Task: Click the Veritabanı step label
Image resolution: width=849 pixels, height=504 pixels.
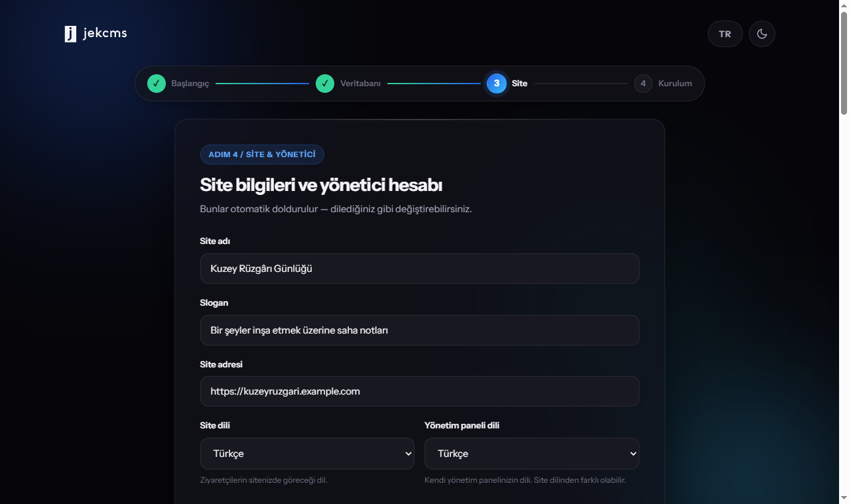Action: point(360,84)
